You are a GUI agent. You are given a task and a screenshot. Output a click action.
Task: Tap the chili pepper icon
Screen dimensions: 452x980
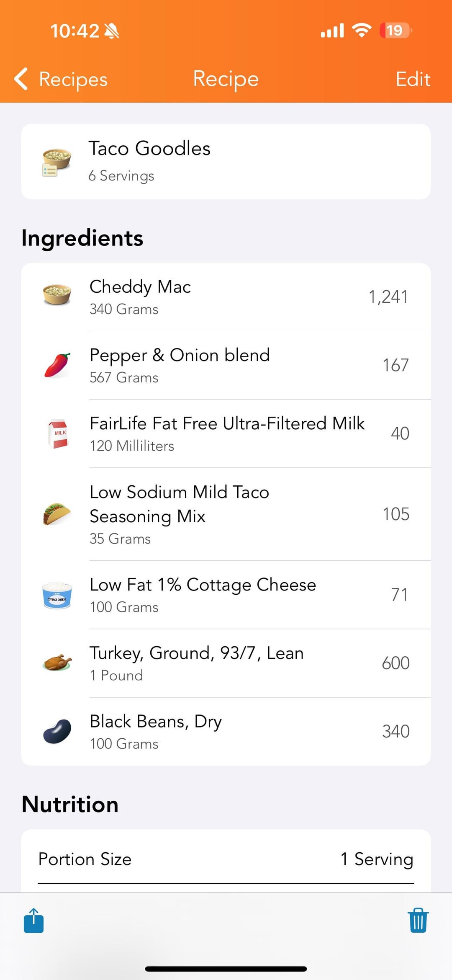[x=57, y=365]
